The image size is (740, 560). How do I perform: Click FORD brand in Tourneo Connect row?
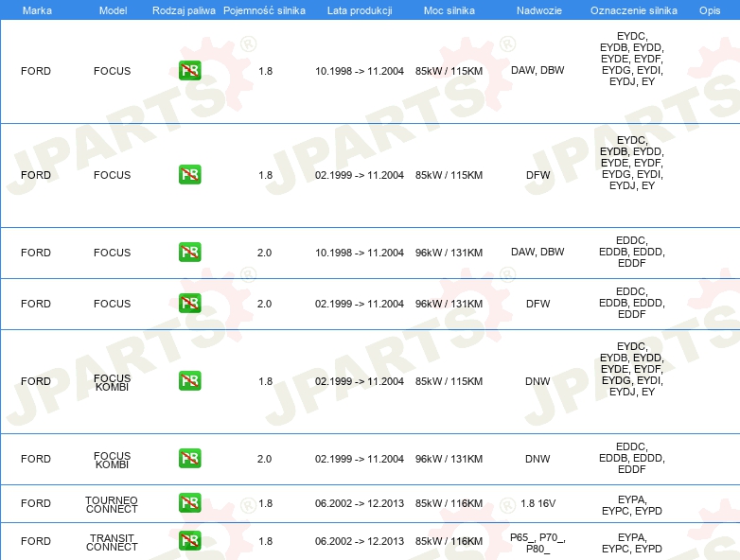click(36, 503)
